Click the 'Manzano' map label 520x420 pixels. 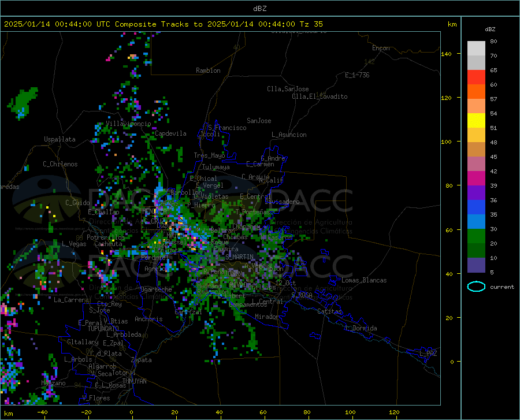[x=53, y=383]
